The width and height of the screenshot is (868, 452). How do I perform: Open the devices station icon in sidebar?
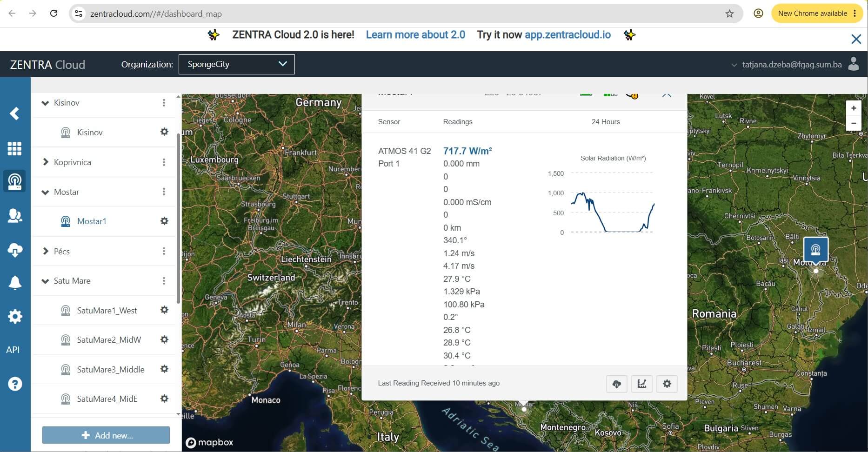pos(14,181)
